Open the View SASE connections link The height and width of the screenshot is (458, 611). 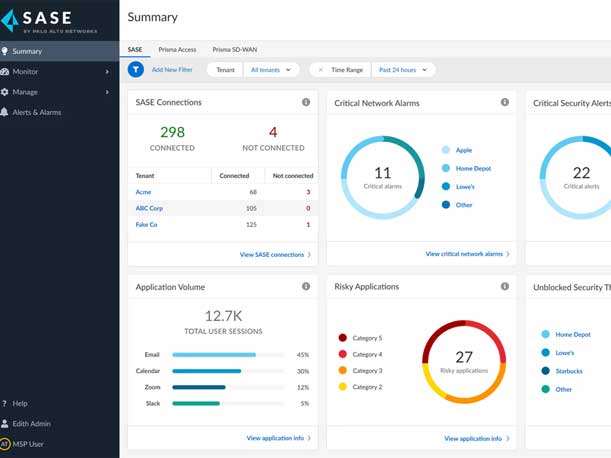pos(274,255)
